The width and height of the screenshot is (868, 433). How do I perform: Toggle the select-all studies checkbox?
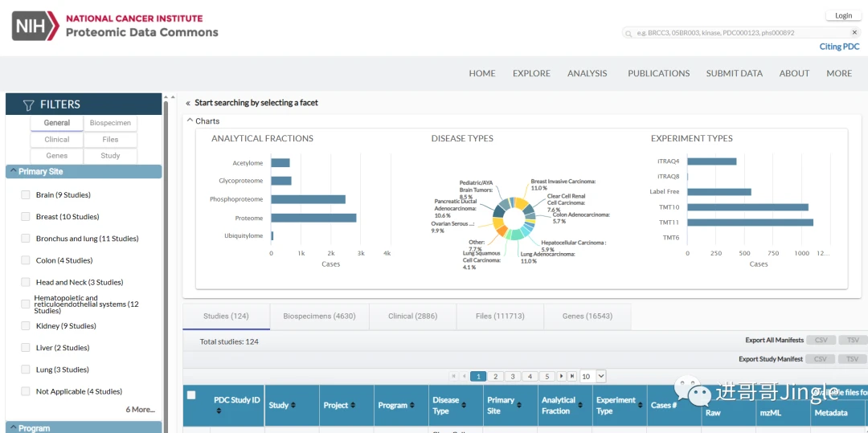coord(191,394)
